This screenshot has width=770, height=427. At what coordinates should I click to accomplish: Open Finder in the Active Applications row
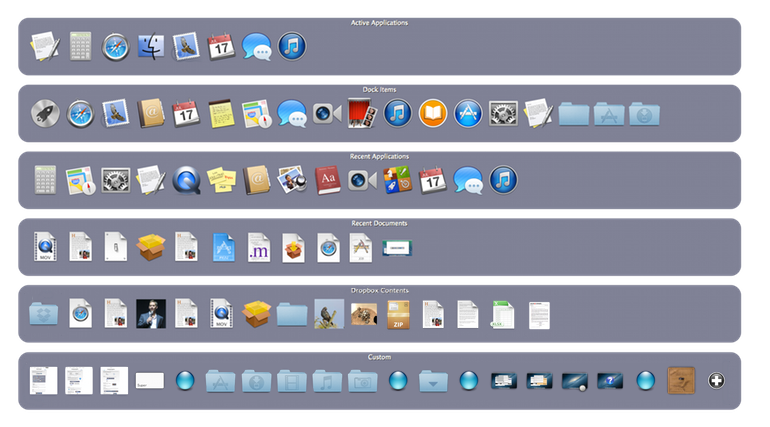pos(151,46)
